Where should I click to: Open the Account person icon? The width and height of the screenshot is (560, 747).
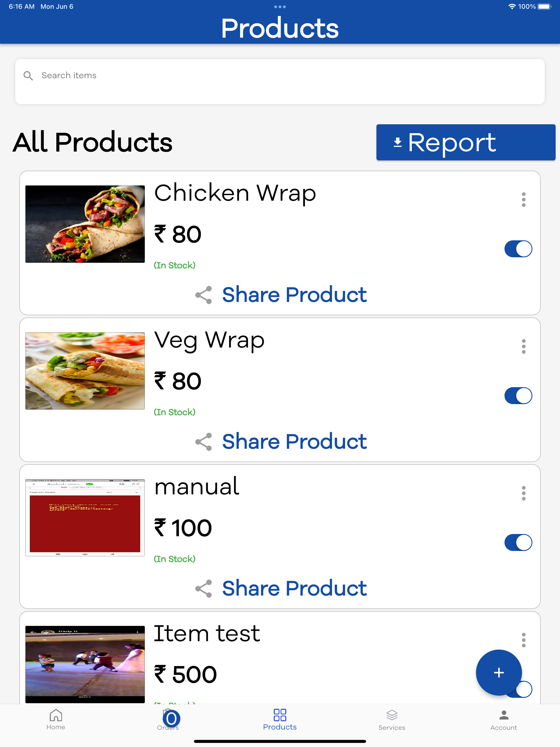(x=504, y=714)
